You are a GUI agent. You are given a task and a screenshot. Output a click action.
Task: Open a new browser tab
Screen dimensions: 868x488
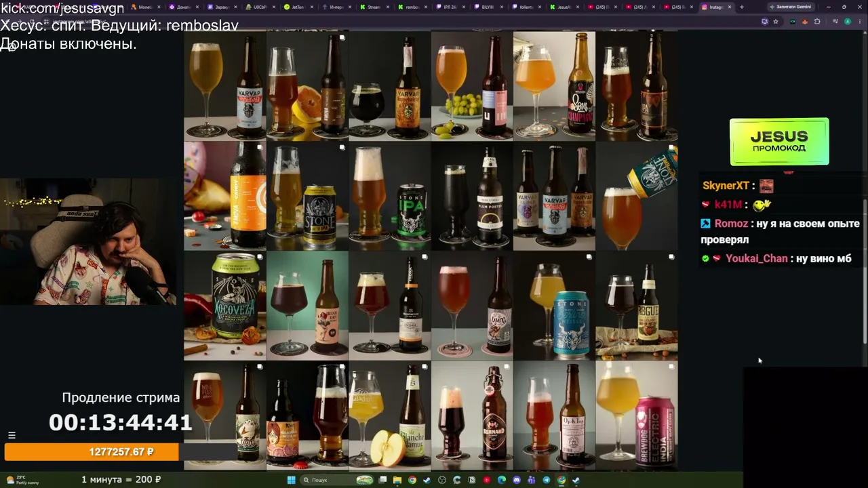[742, 7]
